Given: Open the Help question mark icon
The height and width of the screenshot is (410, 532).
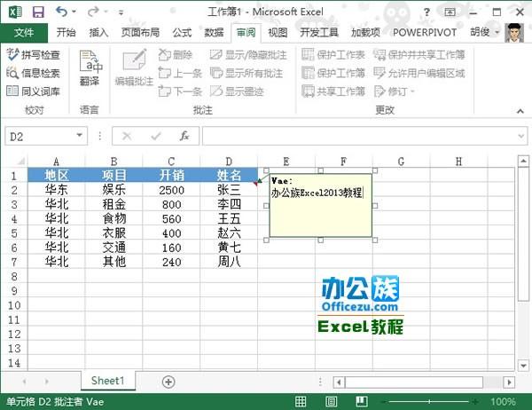Looking at the screenshot, I should (426, 12).
